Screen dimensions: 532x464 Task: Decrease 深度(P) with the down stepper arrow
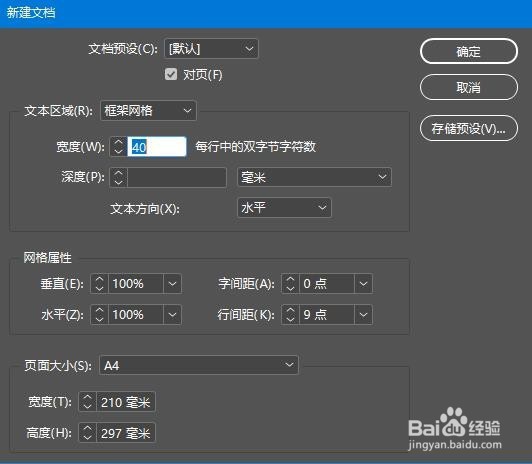coord(118,182)
